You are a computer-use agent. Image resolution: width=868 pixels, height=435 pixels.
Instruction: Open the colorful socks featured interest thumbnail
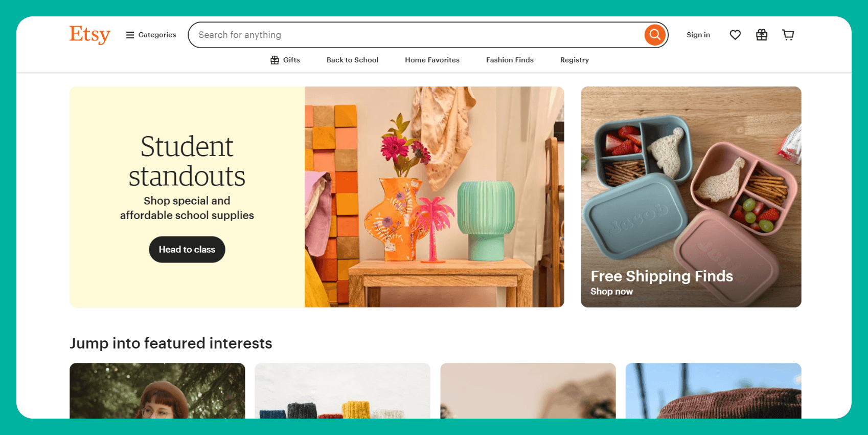pyautogui.click(x=342, y=391)
